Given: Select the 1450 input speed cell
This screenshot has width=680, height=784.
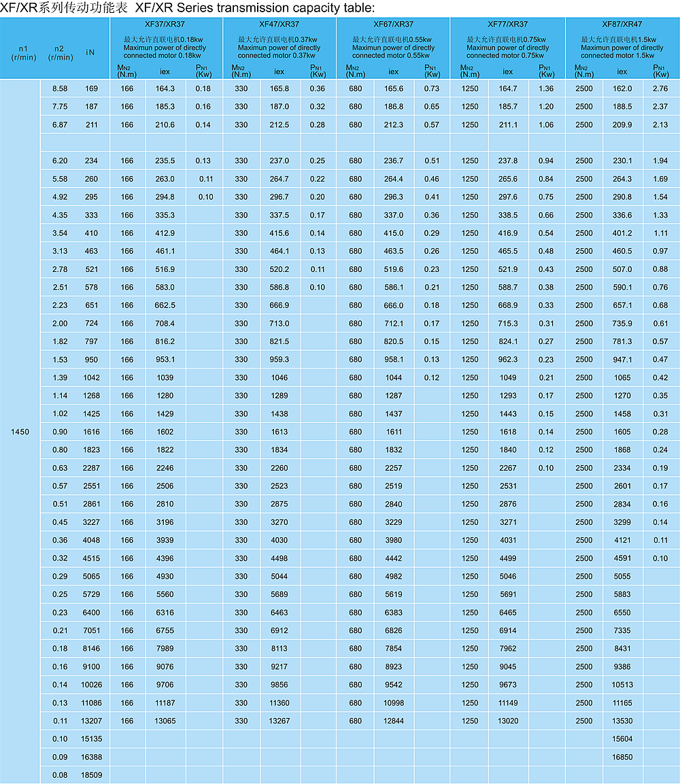Looking at the screenshot, I should point(20,432).
